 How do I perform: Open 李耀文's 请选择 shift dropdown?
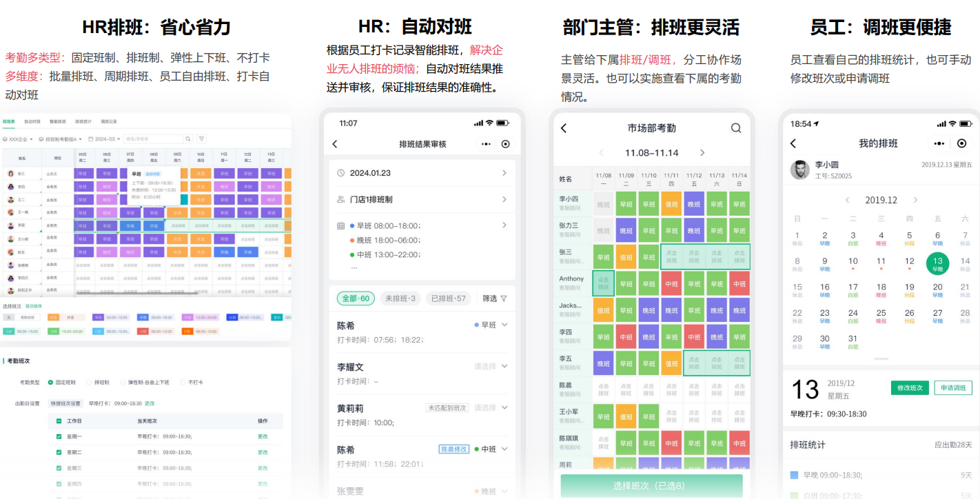tap(491, 367)
